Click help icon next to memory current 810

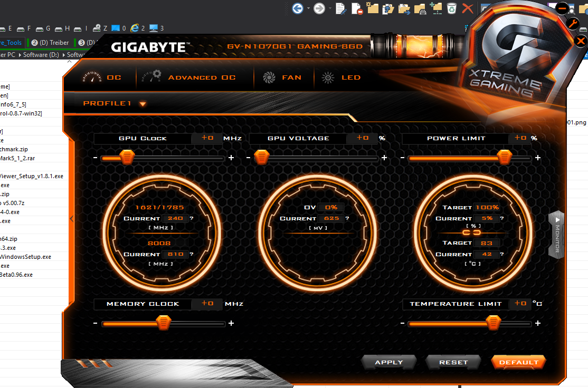(x=192, y=254)
